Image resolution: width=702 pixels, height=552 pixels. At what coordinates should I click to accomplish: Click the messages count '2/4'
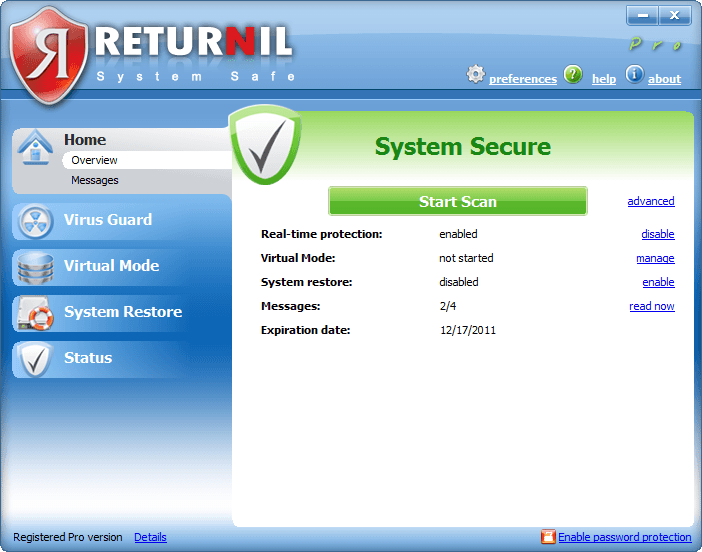point(448,306)
